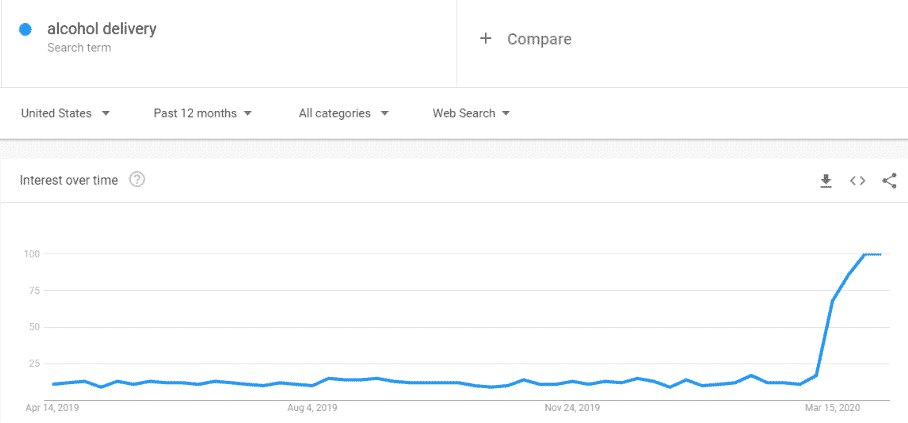Open the All categories dropdown

[343, 114]
